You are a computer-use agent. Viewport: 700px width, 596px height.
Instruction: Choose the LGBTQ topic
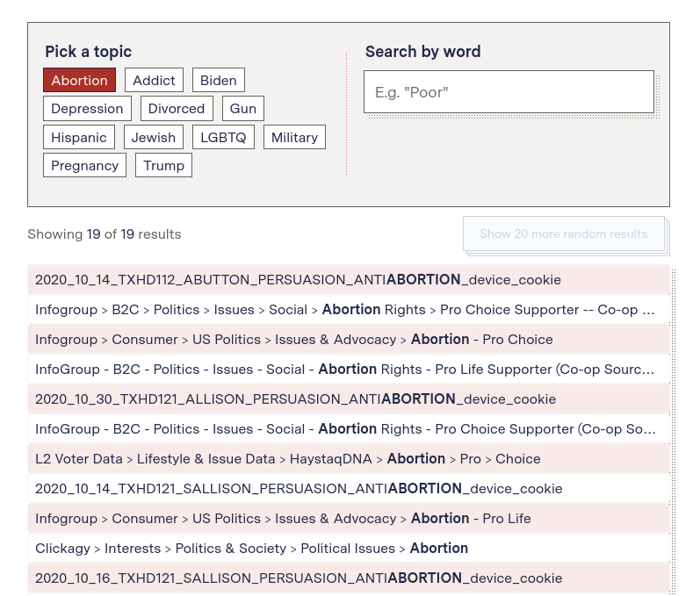click(223, 138)
